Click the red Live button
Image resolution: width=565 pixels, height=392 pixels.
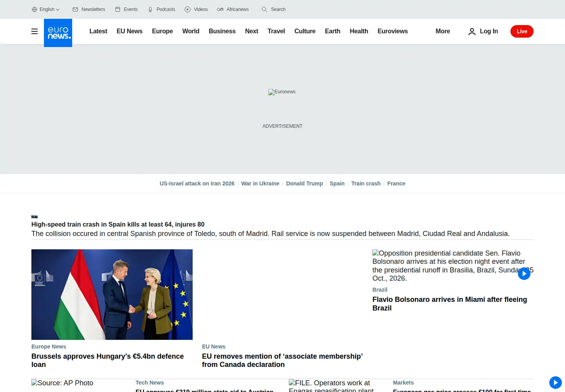tap(522, 31)
